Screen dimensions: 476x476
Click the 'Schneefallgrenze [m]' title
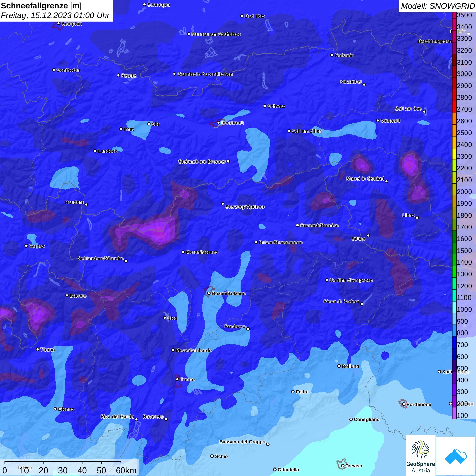click(41, 6)
